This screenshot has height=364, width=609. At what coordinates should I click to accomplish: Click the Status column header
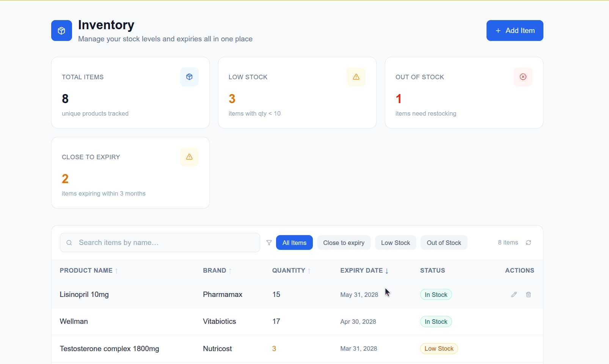[432, 270]
